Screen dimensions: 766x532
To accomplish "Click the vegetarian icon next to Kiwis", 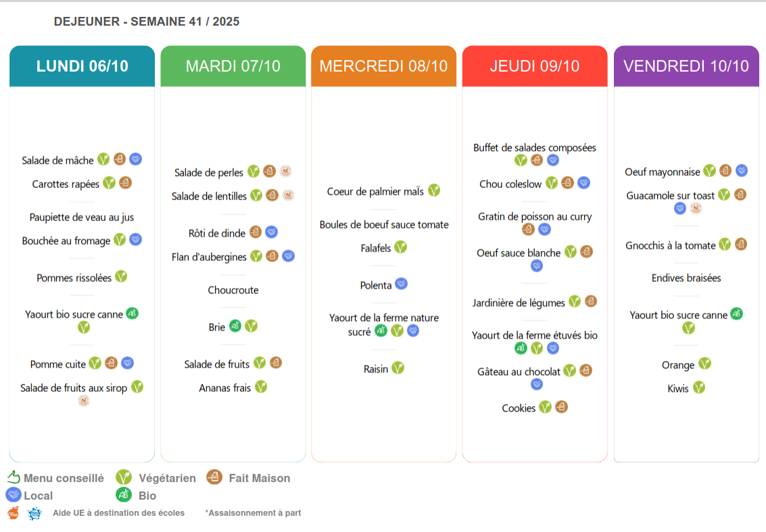I will click(699, 387).
